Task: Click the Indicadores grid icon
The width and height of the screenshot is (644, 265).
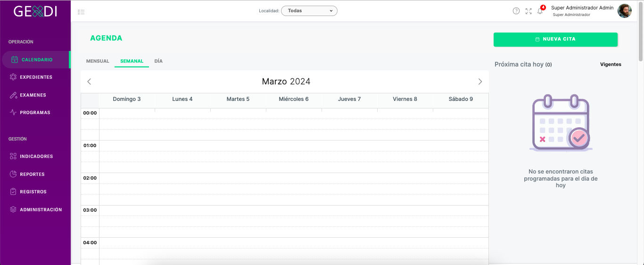Action: (13, 156)
